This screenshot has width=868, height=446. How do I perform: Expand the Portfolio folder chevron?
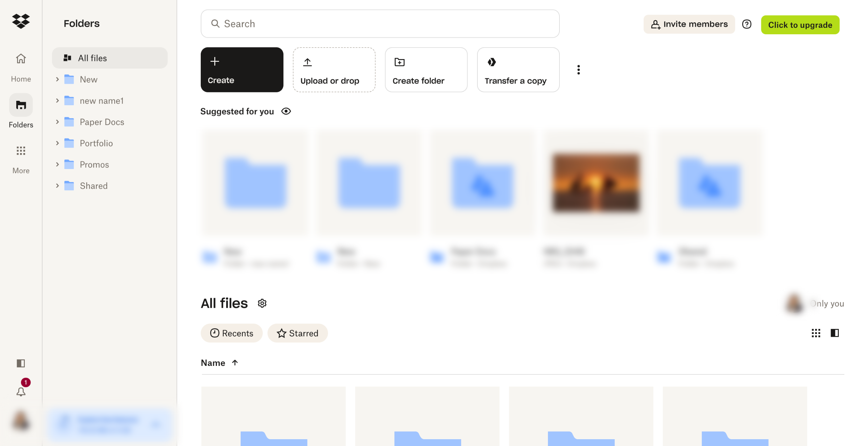(x=57, y=143)
